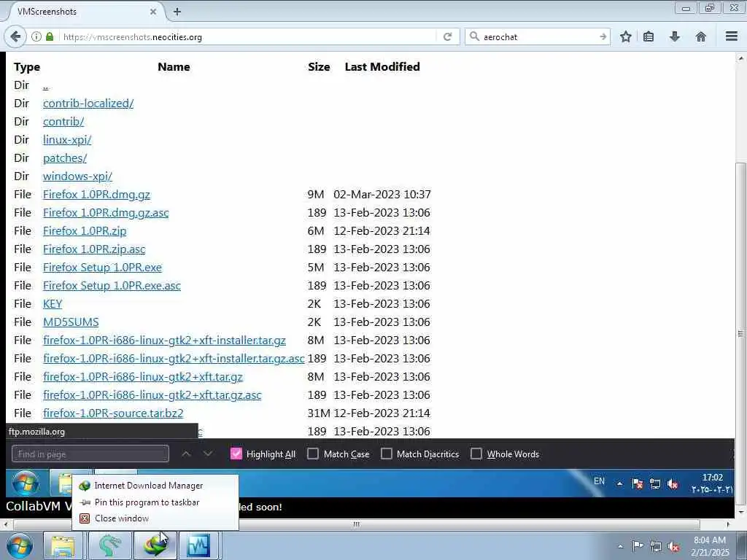Click the Firefox 1.0PR.dmg.gz.asc link
The width and height of the screenshot is (747, 560).
coord(106,212)
